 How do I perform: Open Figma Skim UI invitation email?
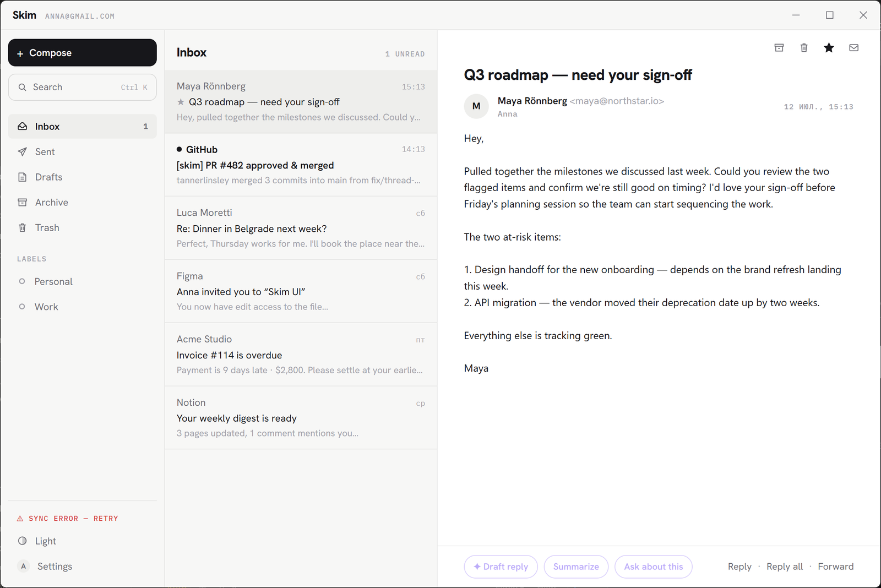click(x=301, y=291)
